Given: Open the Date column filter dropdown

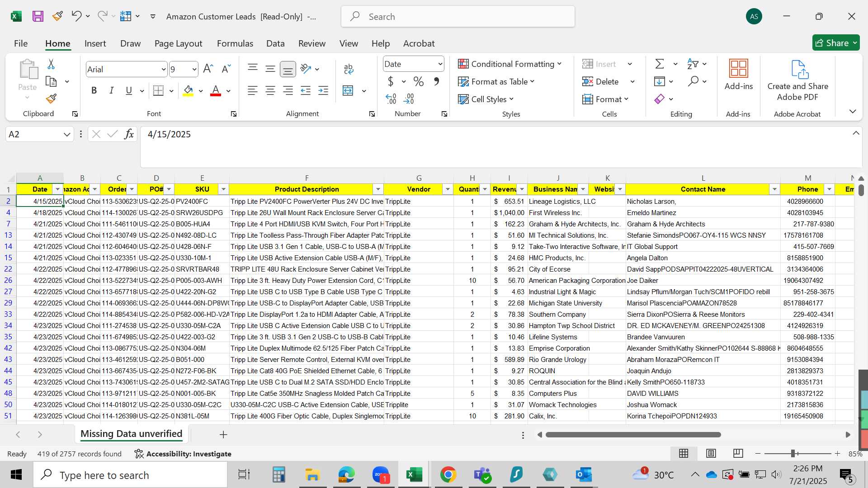Looking at the screenshot, I should (57, 189).
